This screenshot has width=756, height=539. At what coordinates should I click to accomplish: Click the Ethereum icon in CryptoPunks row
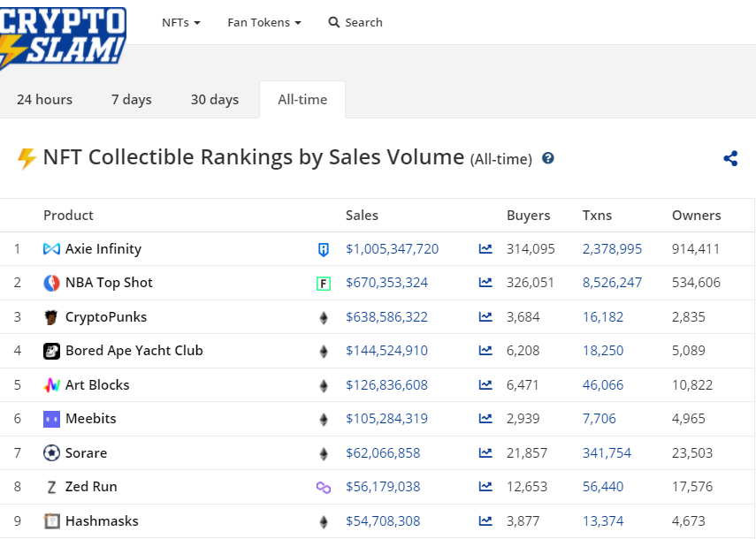(324, 317)
